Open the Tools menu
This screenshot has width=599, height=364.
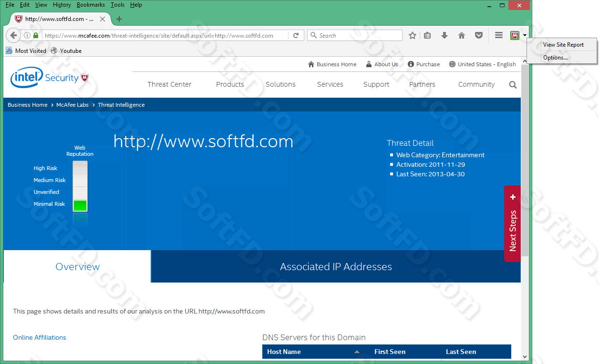117,5
